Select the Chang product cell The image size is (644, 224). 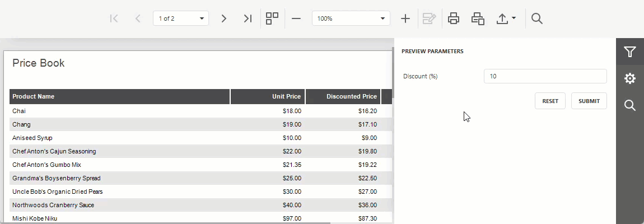[x=119, y=124]
